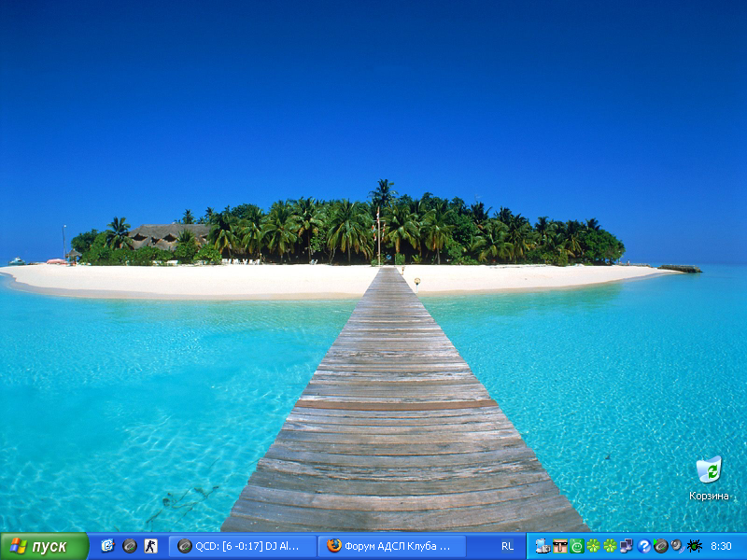Viewport: 747px width, 560px height.
Task: Launch the blue browser icon in Quick Launch
Action: click(x=107, y=546)
